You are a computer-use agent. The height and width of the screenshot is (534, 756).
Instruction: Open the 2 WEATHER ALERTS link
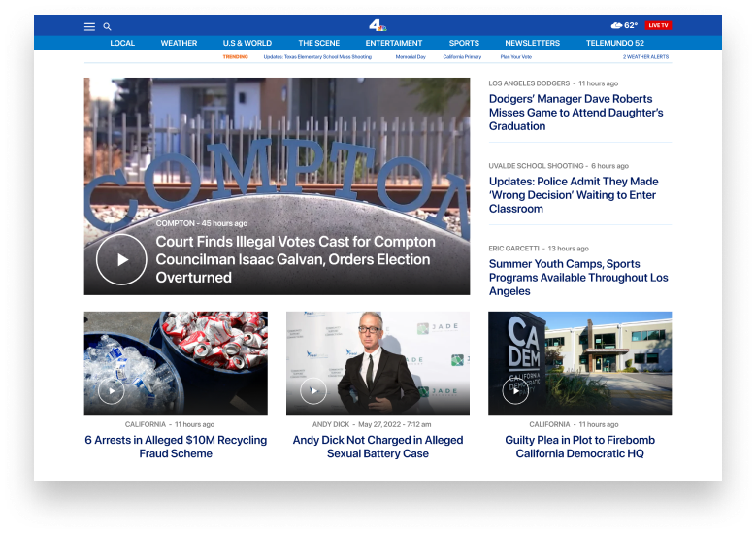(645, 57)
